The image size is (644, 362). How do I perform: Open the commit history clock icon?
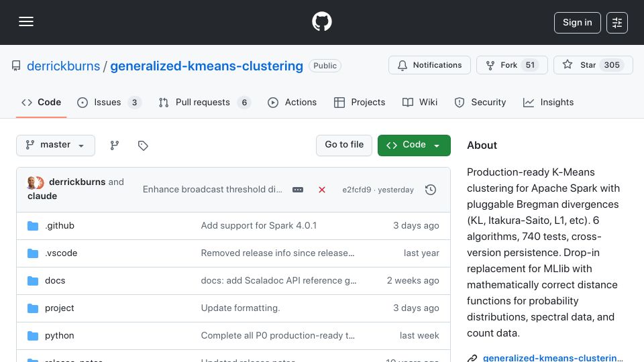431,190
